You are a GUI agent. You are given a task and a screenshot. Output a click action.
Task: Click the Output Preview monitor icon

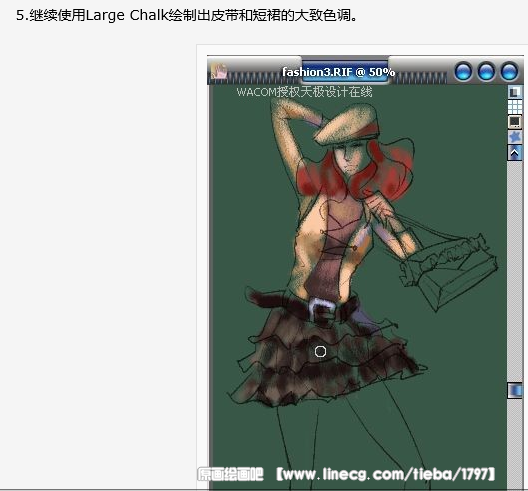point(515,122)
